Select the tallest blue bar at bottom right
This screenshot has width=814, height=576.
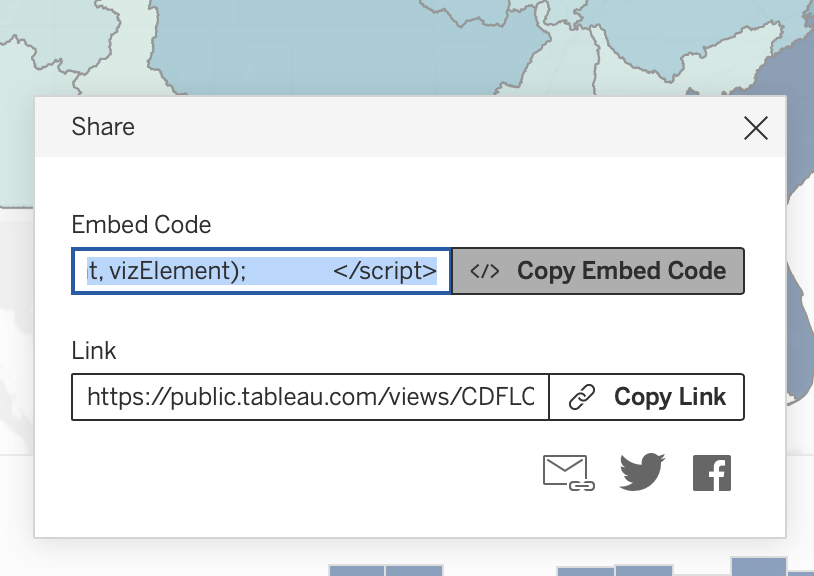pos(758,567)
